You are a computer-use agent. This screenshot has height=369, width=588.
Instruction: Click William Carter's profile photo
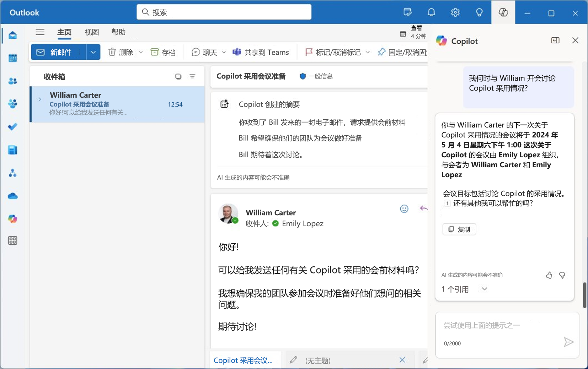click(228, 214)
